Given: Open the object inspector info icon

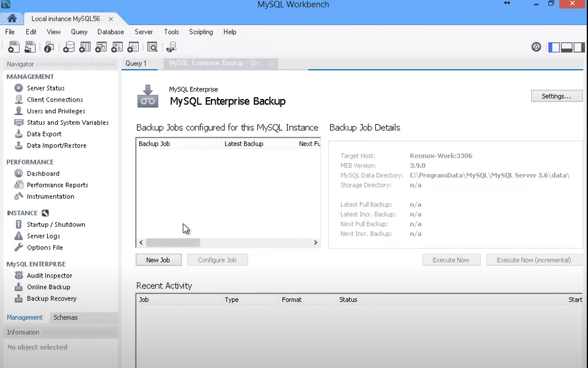Looking at the screenshot, I should [x=49, y=47].
